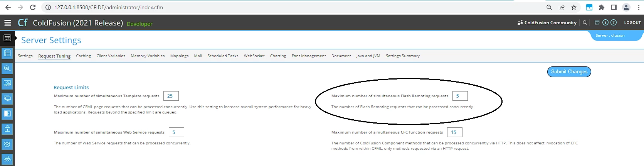Open the browser profile avatar

click(626, 7)
